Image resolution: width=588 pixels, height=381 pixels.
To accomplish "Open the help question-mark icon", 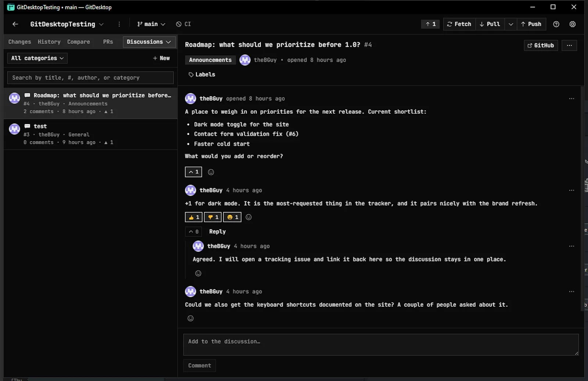I will click(x=556, y=24).
